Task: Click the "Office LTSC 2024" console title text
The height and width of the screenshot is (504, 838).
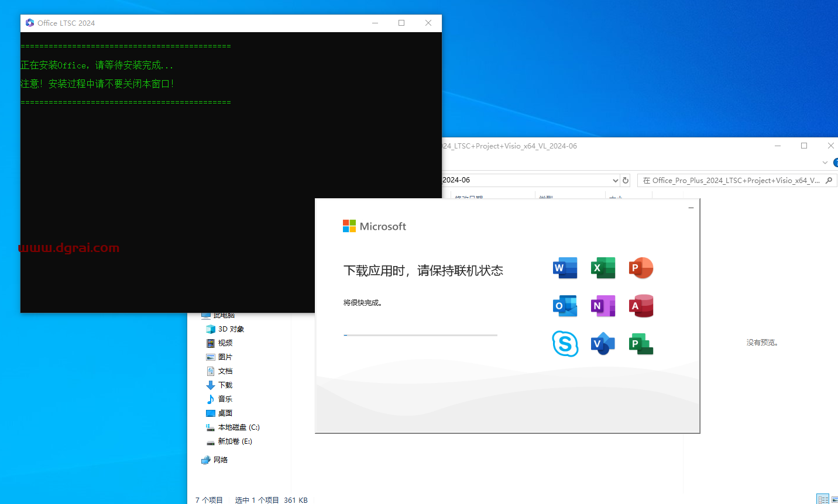Action: pos(66,23)
